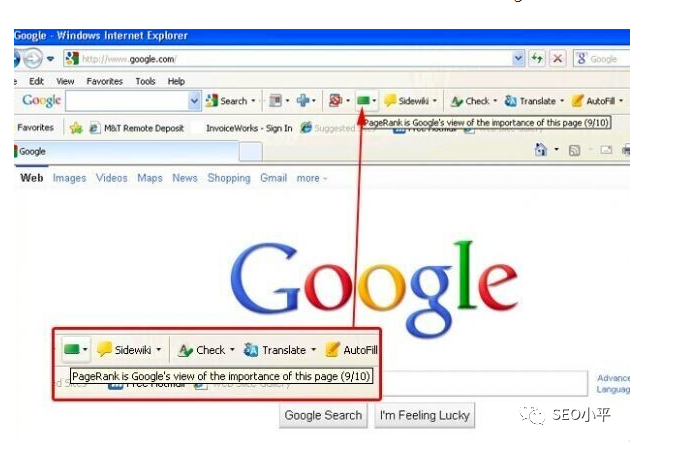The image size is (680, 470).
Task: Expand the Google Toolbar search box dropdown
Action: 194,101
